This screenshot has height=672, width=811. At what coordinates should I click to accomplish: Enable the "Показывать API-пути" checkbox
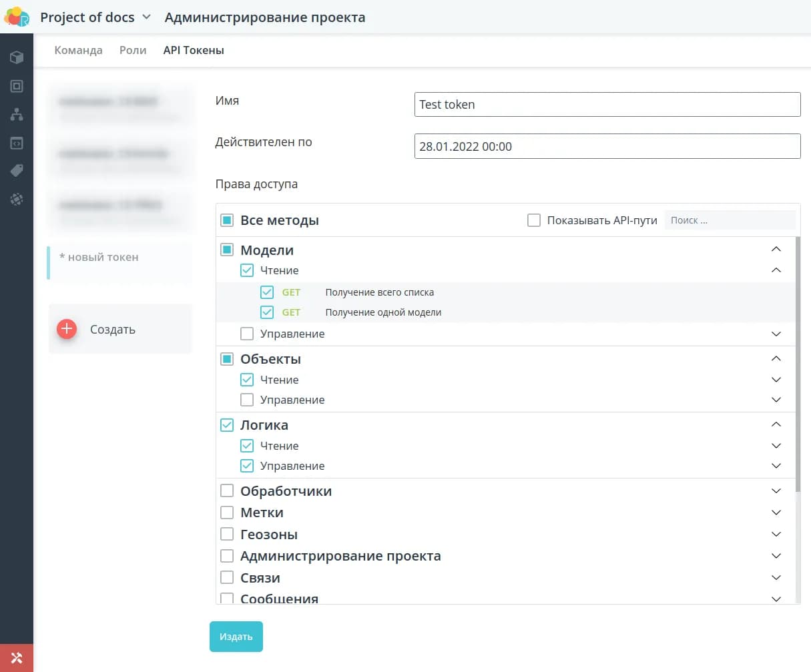[x=534, y=220]
